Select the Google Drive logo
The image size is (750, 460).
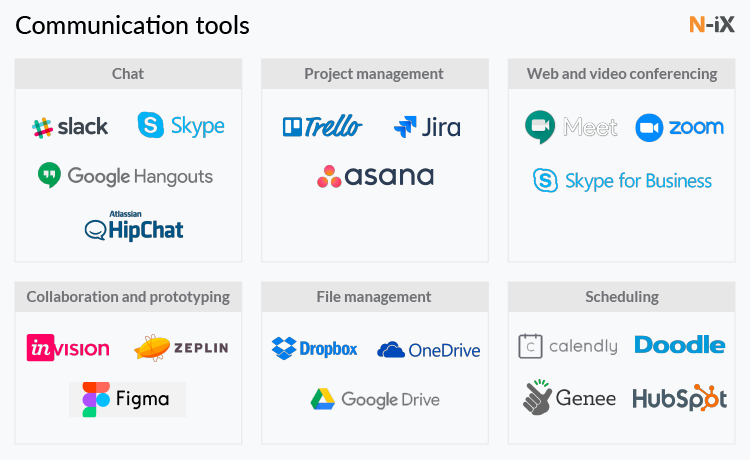click(x=375, y=399)
